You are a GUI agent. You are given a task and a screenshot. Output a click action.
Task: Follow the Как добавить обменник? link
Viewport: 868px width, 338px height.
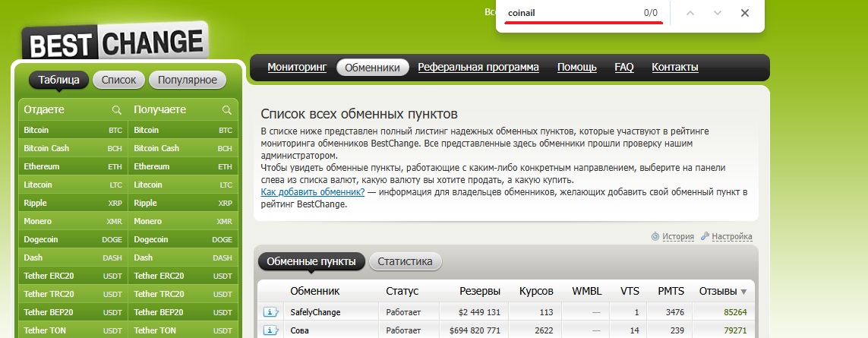pyautogui.click(x=313, y=191)
